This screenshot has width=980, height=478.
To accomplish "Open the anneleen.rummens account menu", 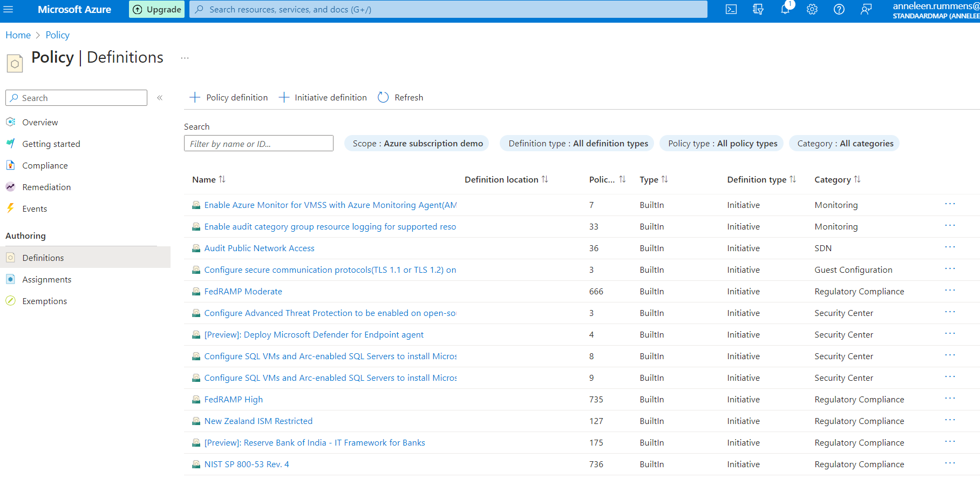I will point(936,10).
